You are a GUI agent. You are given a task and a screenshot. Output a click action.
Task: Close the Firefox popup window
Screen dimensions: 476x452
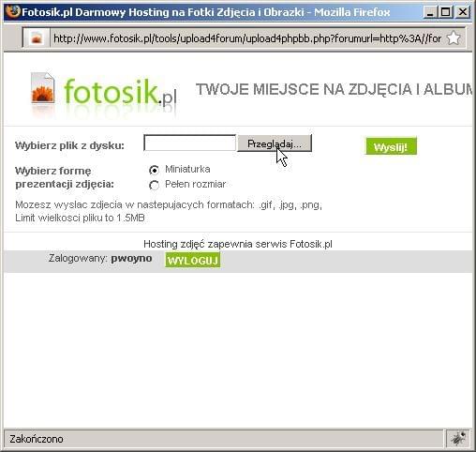click(463, 12)
